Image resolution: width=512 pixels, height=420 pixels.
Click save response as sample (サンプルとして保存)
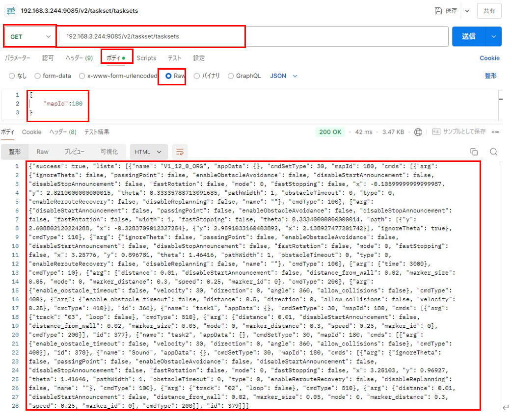click(459, 132)
